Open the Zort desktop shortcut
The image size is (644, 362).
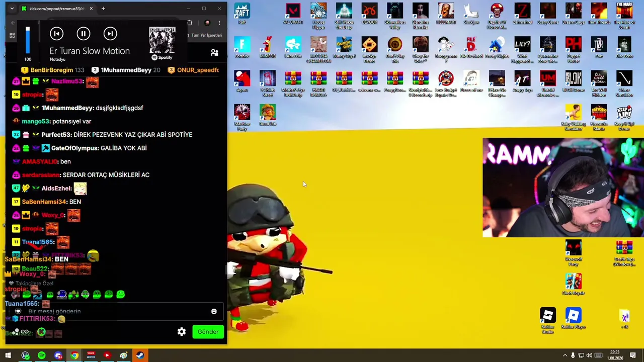(599, 48)
